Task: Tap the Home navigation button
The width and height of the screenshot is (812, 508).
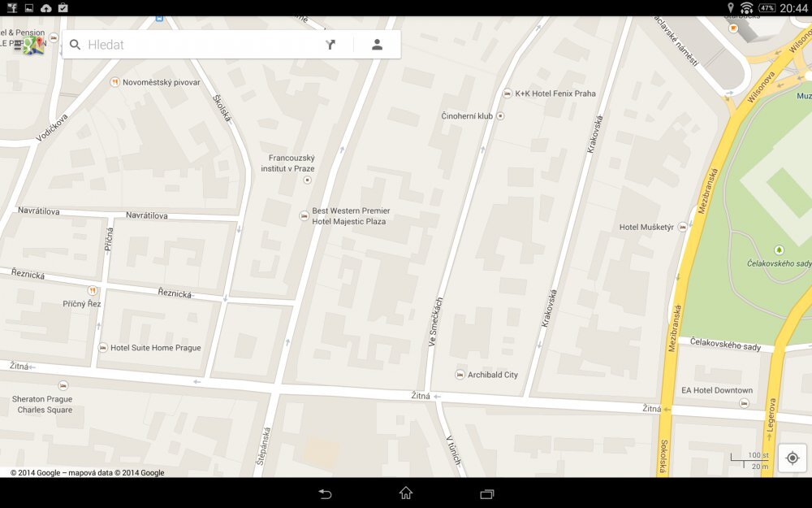Action: tap(405, 493)
